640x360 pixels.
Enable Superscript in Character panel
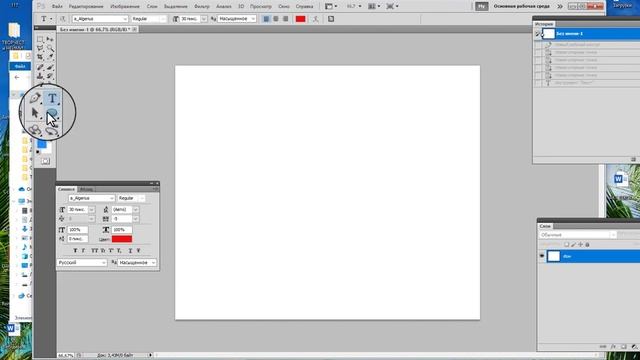coord(111,251)
